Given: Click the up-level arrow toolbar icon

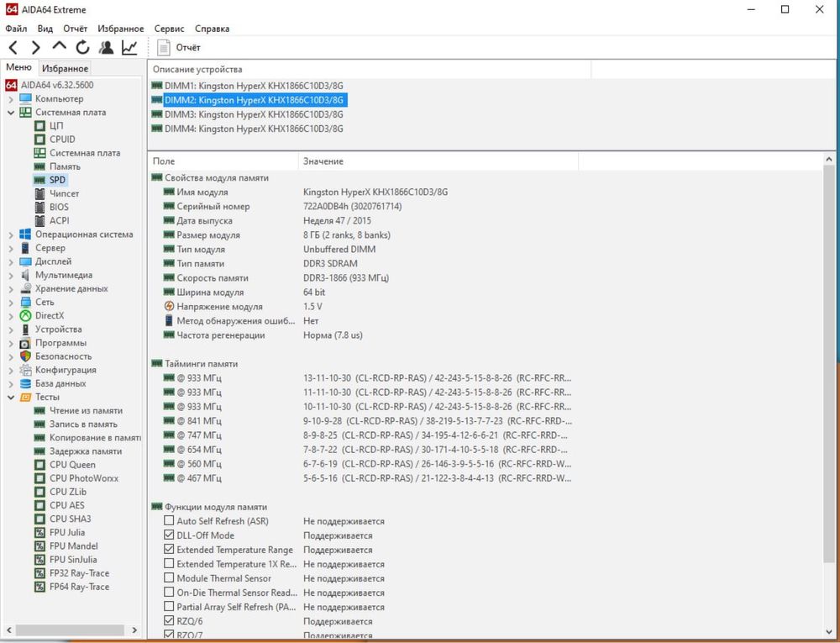Looking at the screenshot, I should coord(59,46).
